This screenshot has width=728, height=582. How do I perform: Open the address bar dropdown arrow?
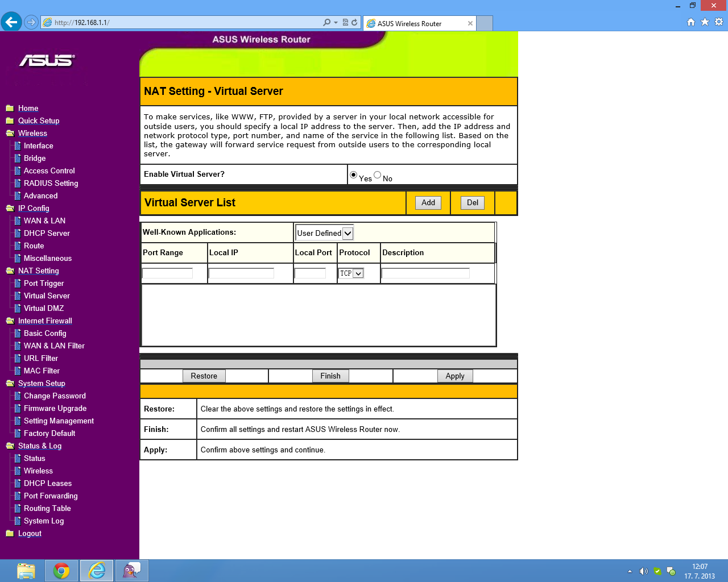[x=336, y=23]
